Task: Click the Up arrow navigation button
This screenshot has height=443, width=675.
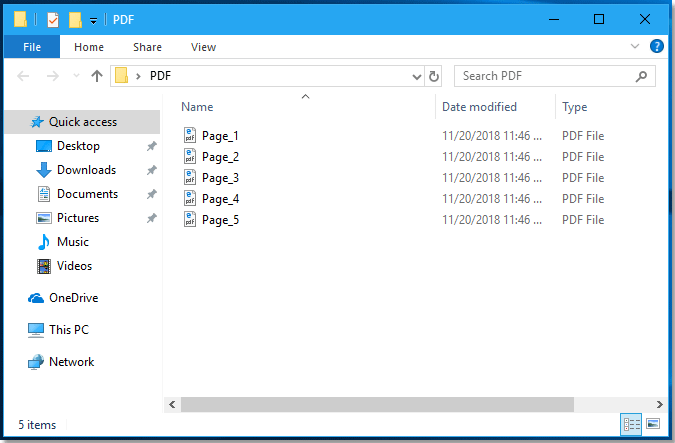Action: pyautogui.click(x=97, y=76)
